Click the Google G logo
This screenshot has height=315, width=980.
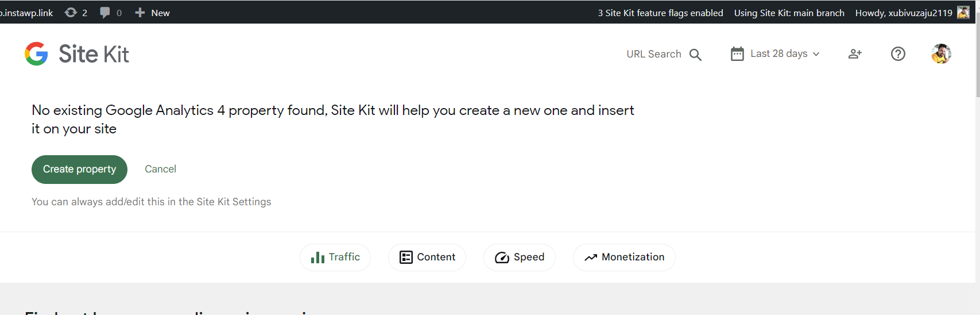[x=36, y=54]
